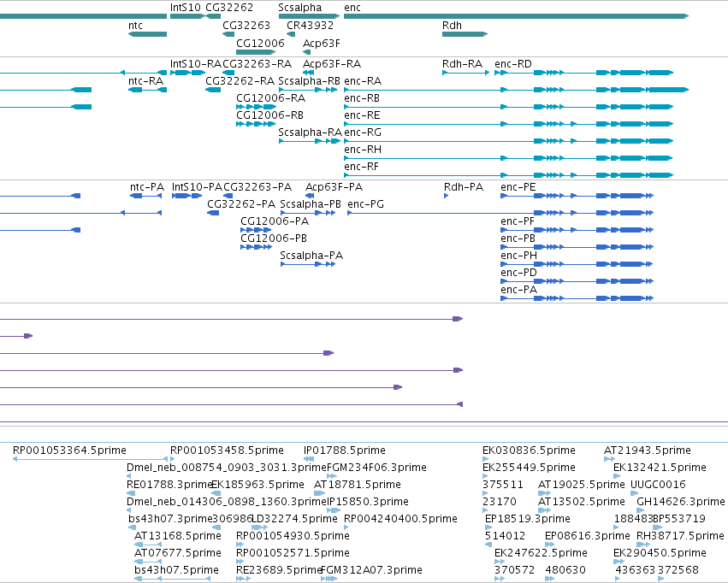Click the CG12006-RA transcript label
The width and height of the screenshot is (728, 583).
pyautogui.click(x=270, y=98)
